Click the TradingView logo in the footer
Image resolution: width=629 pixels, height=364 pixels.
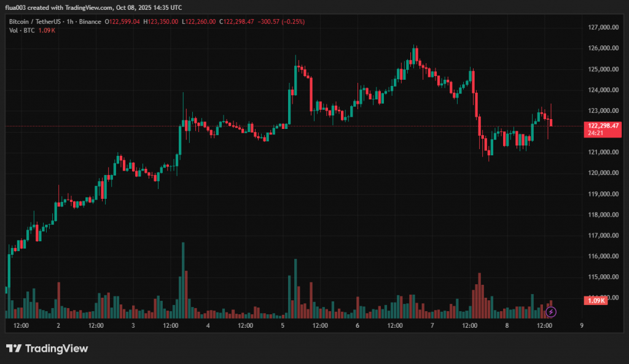(x=47, y=349)
